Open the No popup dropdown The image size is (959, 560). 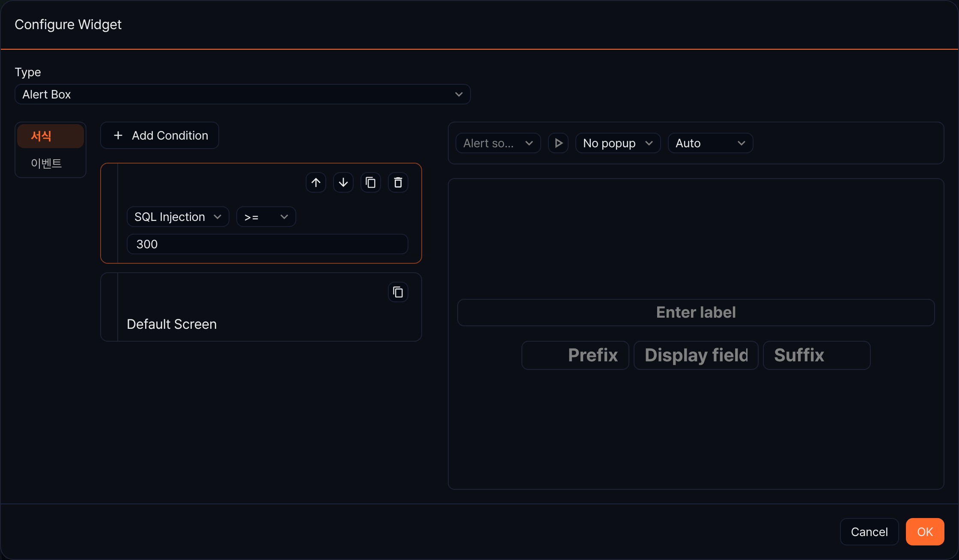click(x=618, y=143)
